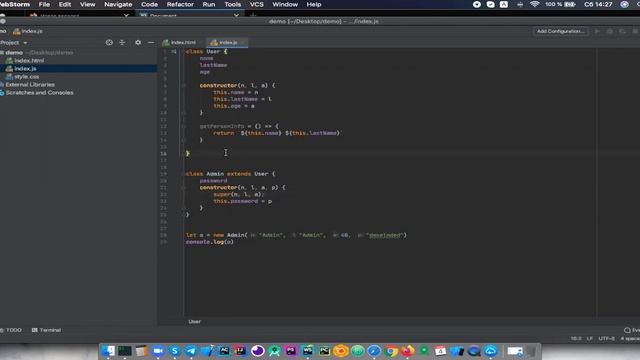This screenshot has width=640, height=360.
Task: Open Google Chrome from the dock
Action: 391,351
